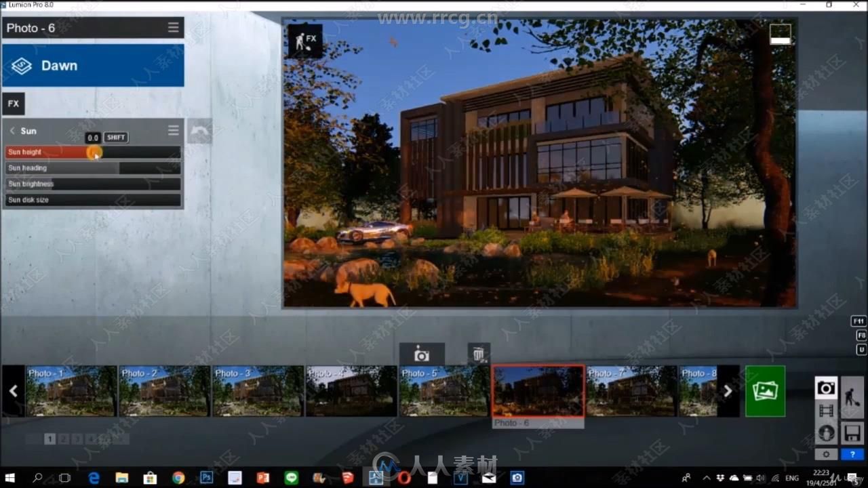Click the preview white balance square

[x=781, y=35]
